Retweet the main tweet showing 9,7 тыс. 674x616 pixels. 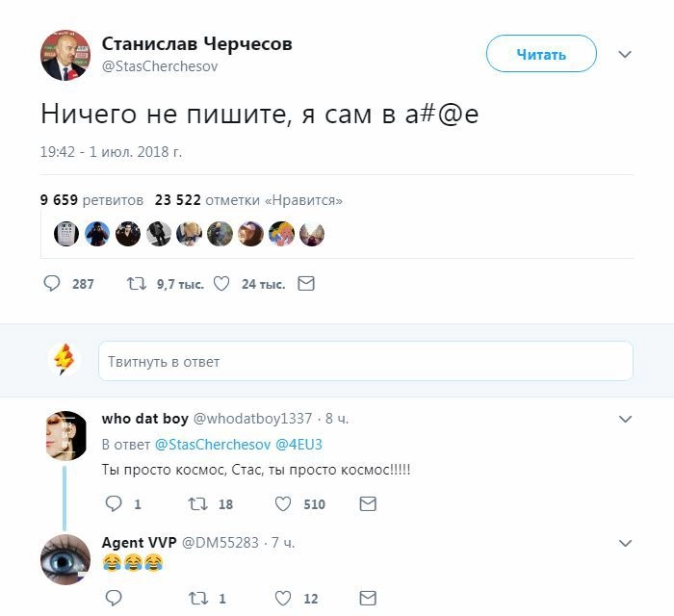pos(137,284)
